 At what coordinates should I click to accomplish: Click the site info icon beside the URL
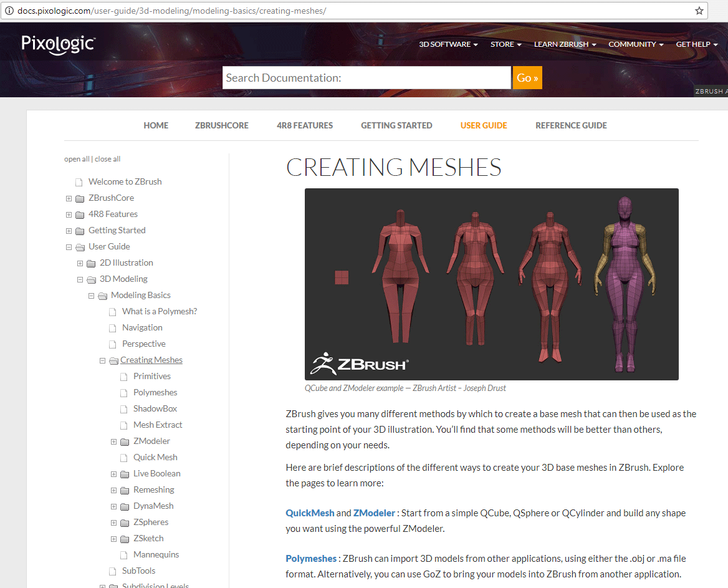click(9, 11)
